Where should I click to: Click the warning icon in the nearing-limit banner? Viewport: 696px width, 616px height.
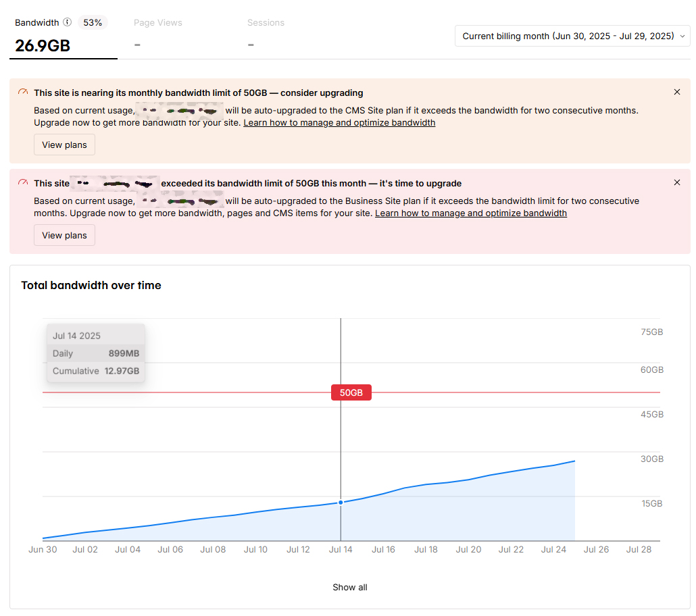[x=21, y=92]
